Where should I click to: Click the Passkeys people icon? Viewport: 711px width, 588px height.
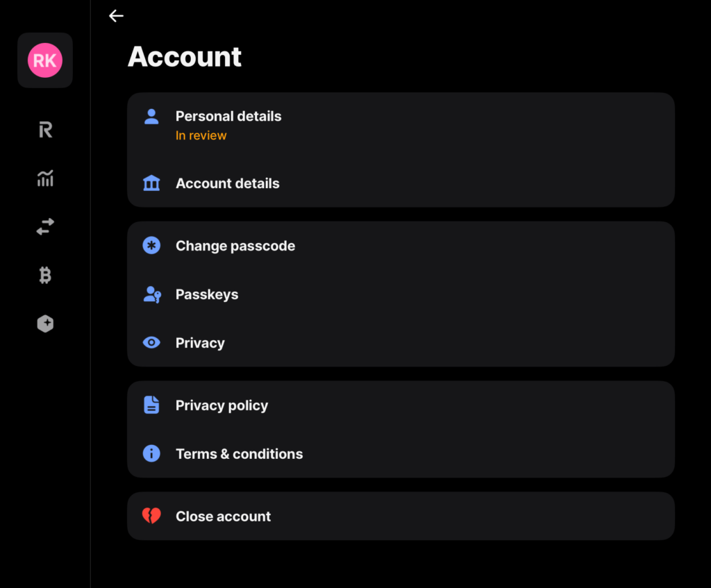(x=151, y=294)
